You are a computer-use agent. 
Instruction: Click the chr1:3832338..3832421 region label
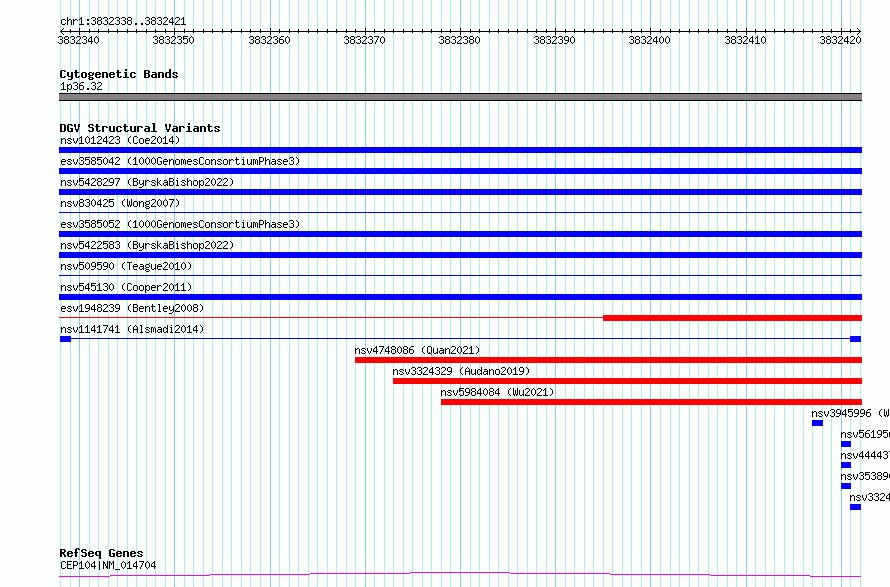[x=123, y=22]
